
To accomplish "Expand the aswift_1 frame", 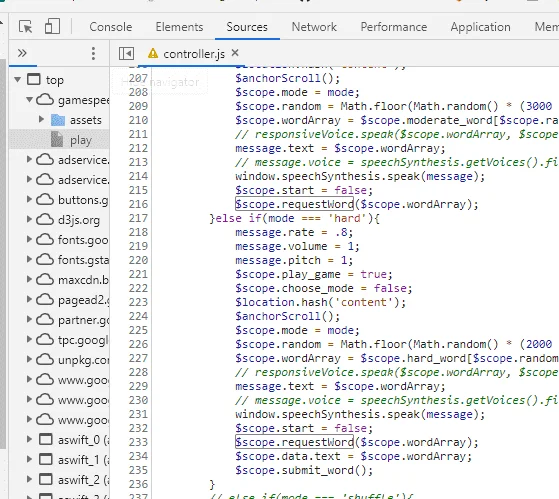I will (x=30, y=459).
